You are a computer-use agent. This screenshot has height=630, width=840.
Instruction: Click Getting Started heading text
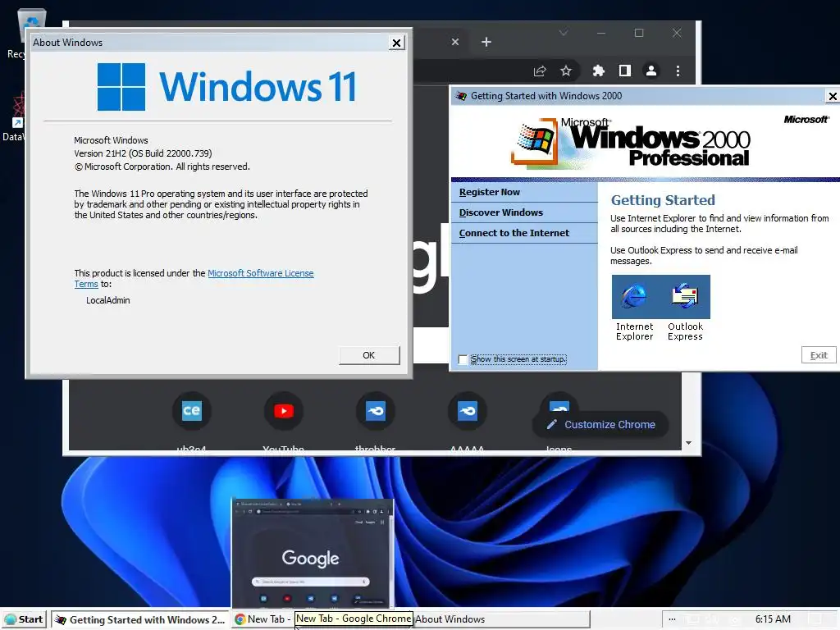point(663,200)
